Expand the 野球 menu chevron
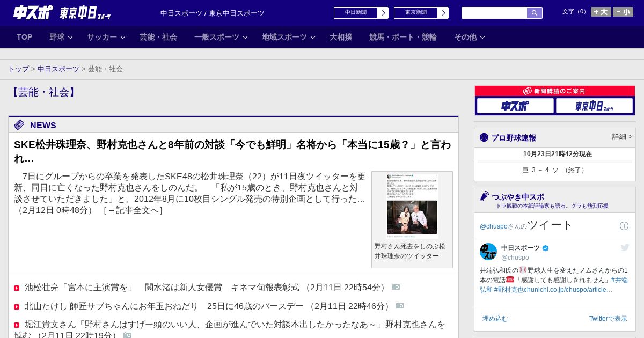The width and height of the screenshot is (644, 338). (70, 38)
